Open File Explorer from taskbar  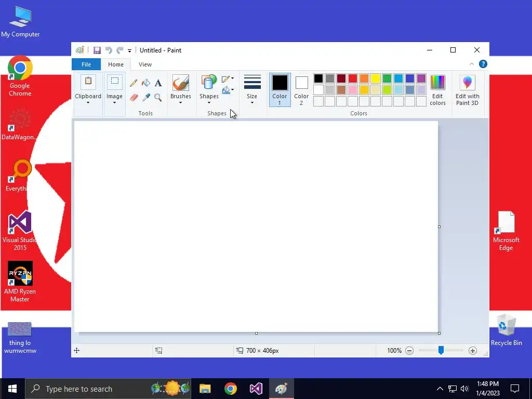[x=205, y=389]
